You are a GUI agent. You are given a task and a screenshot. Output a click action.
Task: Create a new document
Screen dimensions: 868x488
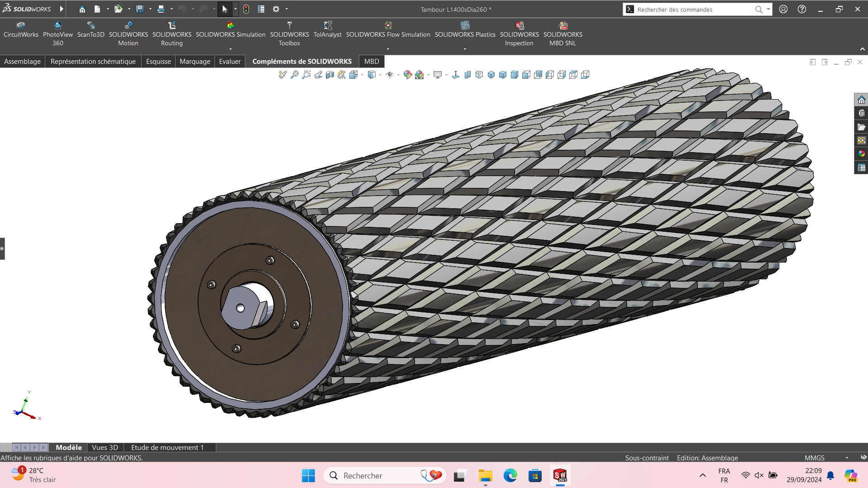(97, 9)
